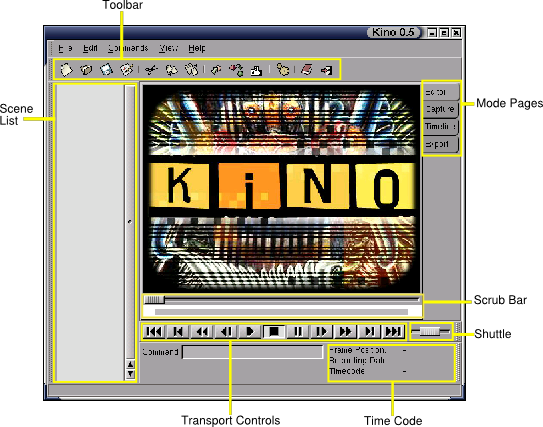
Task: Click the red and green arrows icon
Action: [236, 70]
